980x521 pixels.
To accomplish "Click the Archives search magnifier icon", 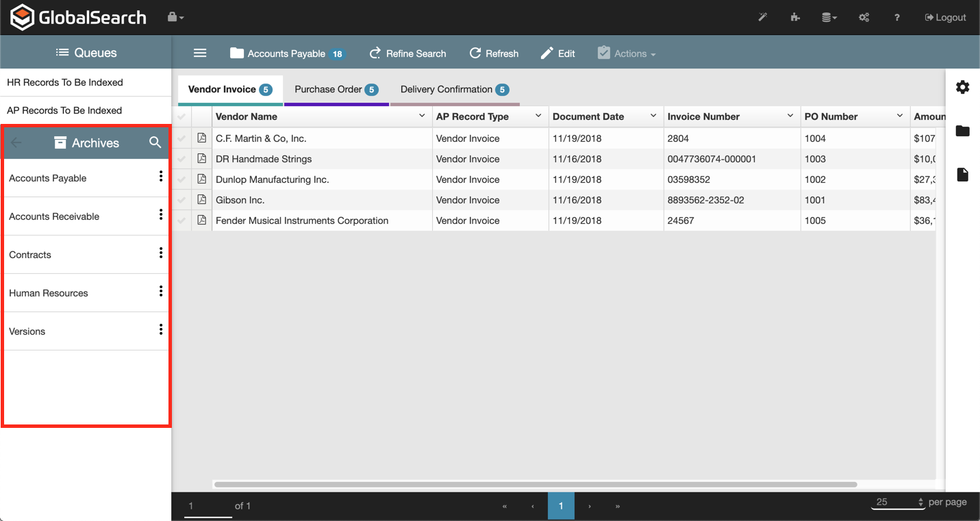I will (155, 142).
